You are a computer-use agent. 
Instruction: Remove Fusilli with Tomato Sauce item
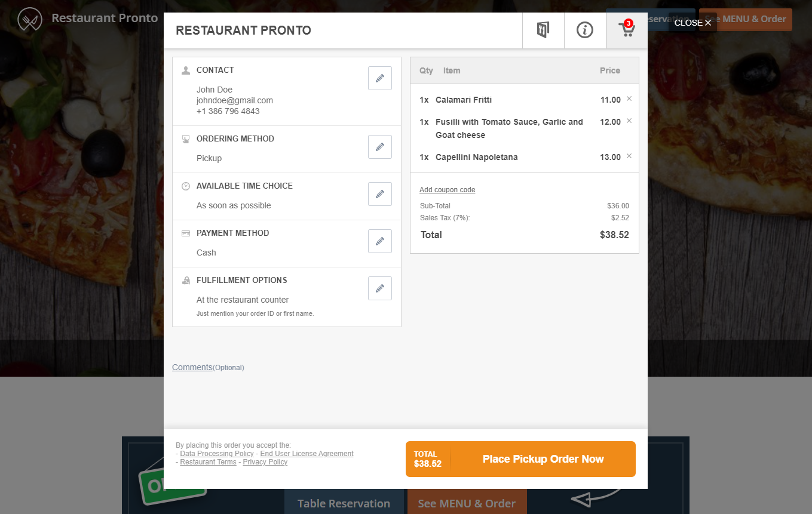click(629, 121)
